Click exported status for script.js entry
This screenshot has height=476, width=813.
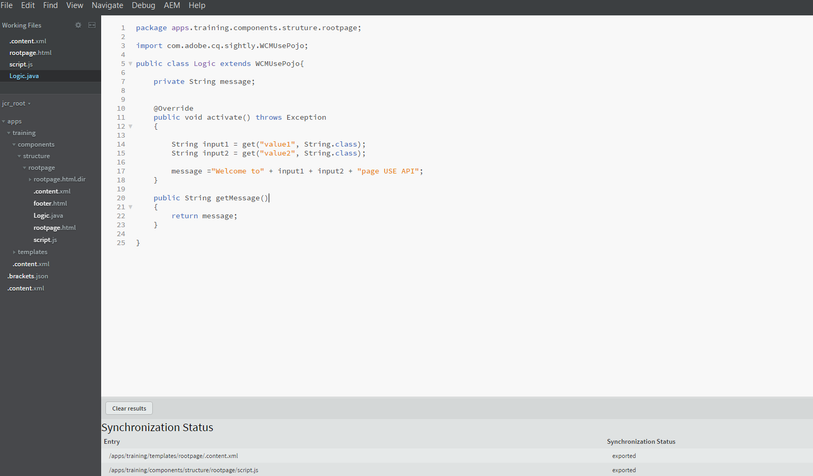[x=624, y=470]
